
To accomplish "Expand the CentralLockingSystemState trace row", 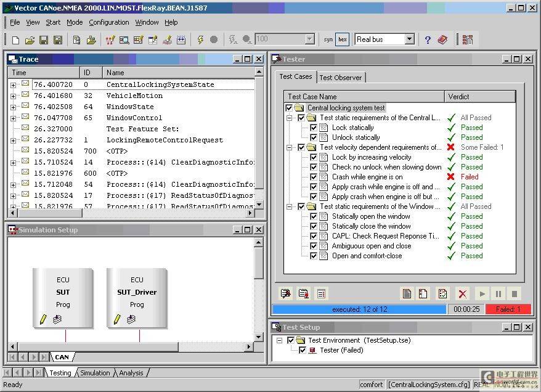I will point(13,85).
